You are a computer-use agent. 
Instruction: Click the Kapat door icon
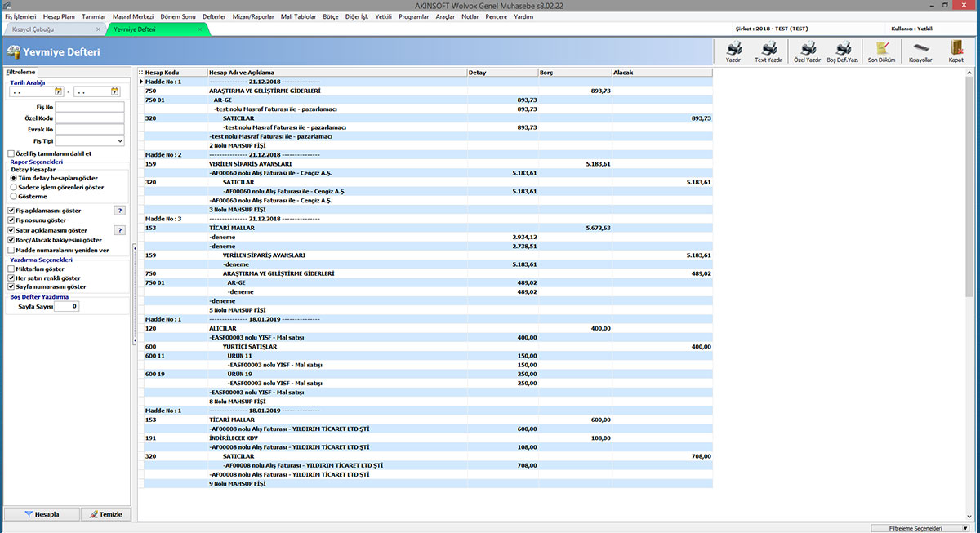coord(955,49)
